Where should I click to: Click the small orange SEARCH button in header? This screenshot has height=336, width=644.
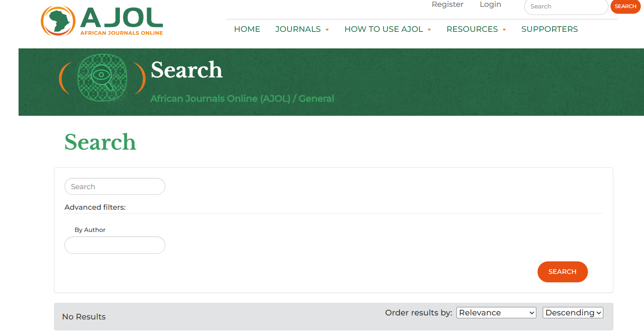click(x=625, y=6)
